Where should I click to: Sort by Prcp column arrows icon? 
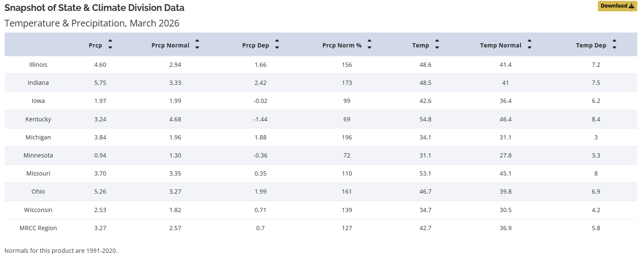(110, 44)
